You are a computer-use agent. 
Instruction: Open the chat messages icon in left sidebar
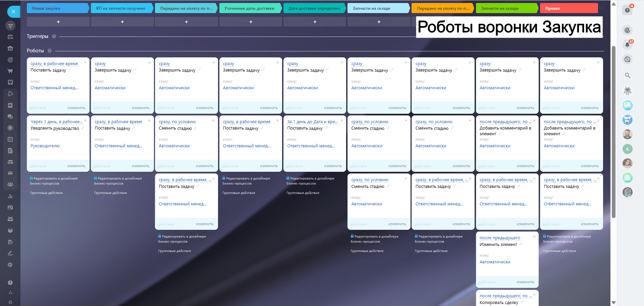(10, 116)
